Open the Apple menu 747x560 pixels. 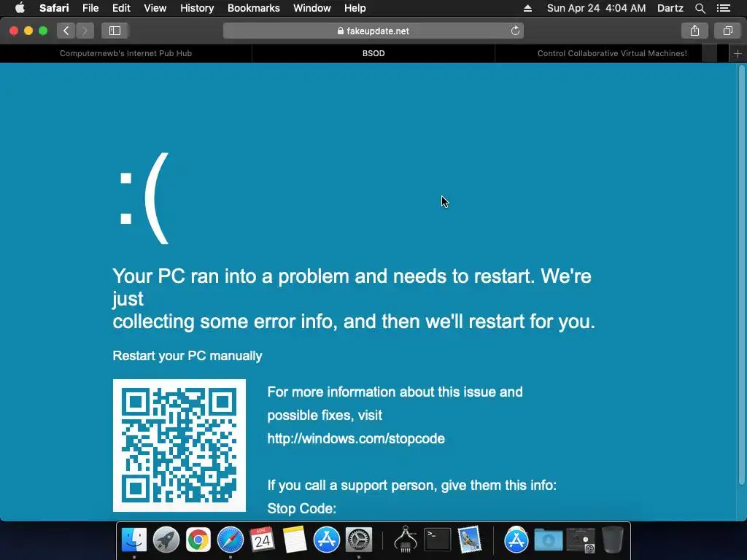click(x=20, y=8)
